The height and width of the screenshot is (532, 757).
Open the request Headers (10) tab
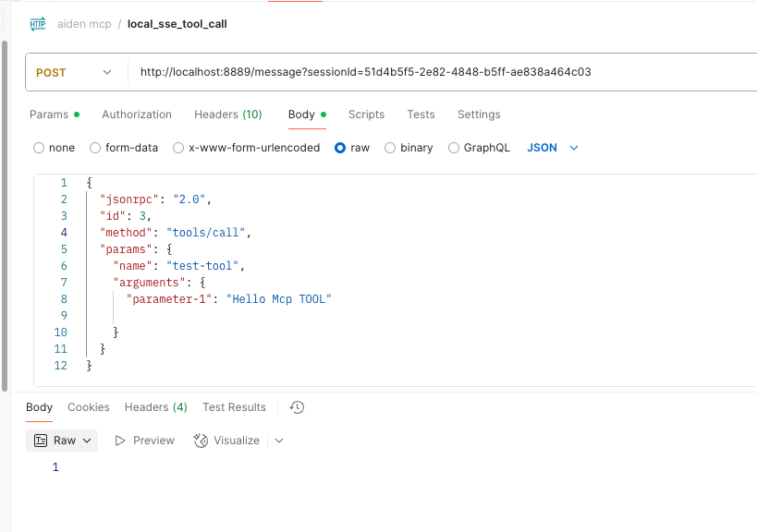point(228,115)
